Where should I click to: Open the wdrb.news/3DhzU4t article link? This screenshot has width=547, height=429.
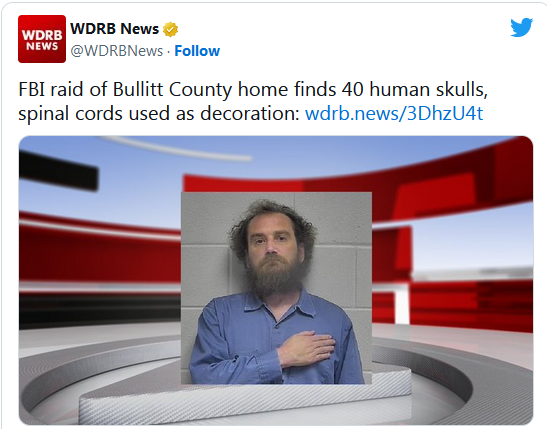coord(394,113)
